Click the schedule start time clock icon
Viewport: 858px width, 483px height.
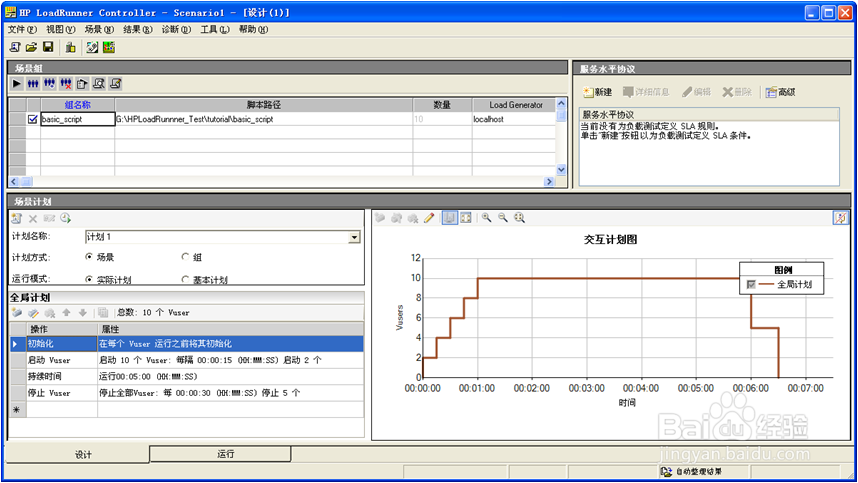[x=66, y=219]
